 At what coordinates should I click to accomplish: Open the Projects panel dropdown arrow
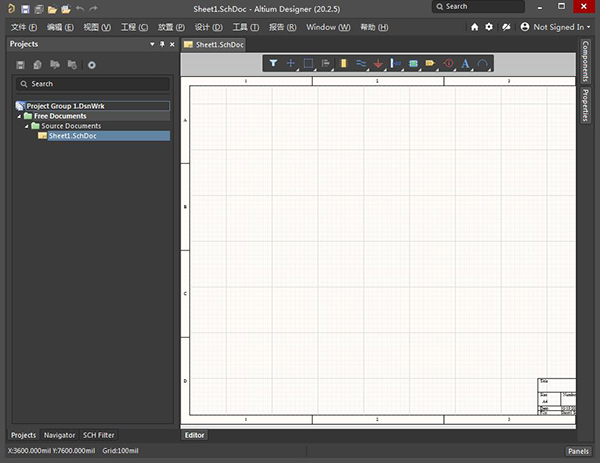[x=152, y=45]
